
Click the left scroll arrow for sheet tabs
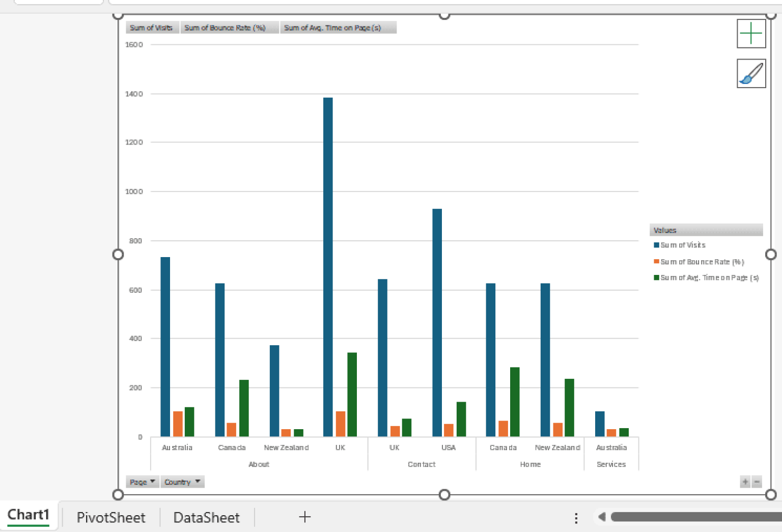[x=601, y=517]
